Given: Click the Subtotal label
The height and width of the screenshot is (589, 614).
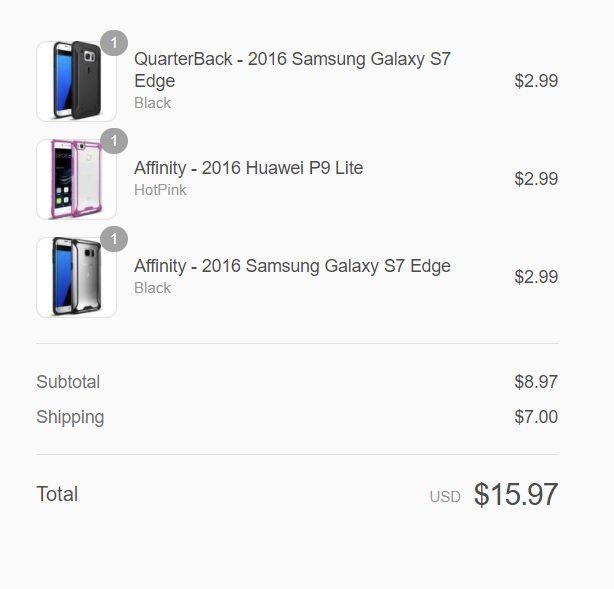Looking at the screenshot, I should [x=68, y=382].
